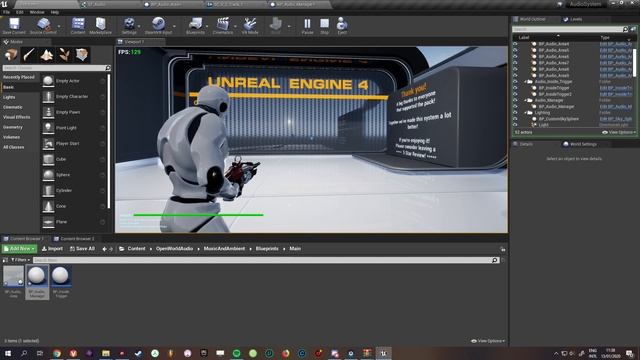Open the Content toolbar button
The height and width of the screenshot is (360, 640).
[78, 26]
